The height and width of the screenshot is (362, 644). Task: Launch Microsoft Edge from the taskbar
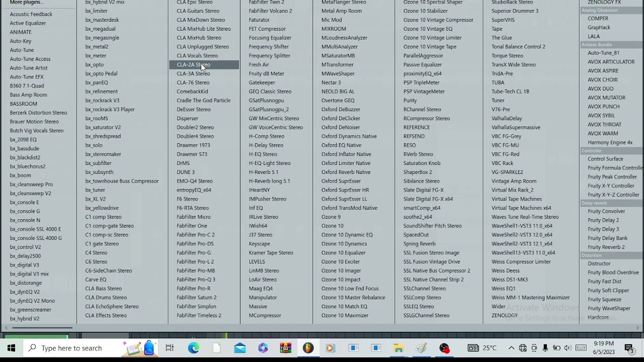point(194,348)
